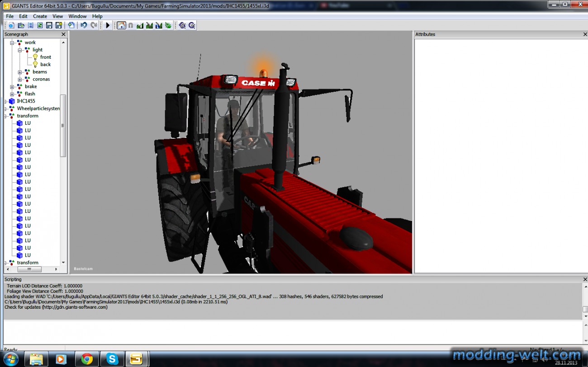Image resolution: width=588 pixels, height=367 pixels.
Task: Open the Window menu
Action: [77, 16]
